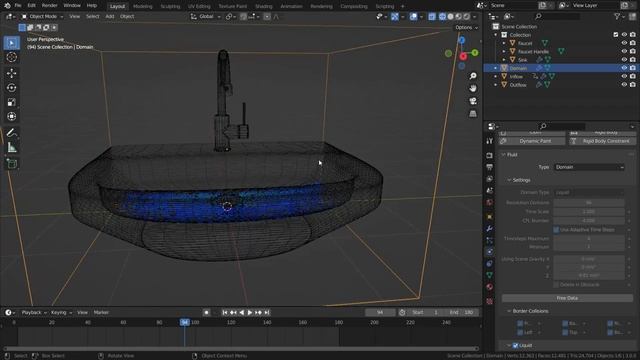Open the Render properties tab
The height and width of the screenshot is (360, 640).
coord(489,156)
